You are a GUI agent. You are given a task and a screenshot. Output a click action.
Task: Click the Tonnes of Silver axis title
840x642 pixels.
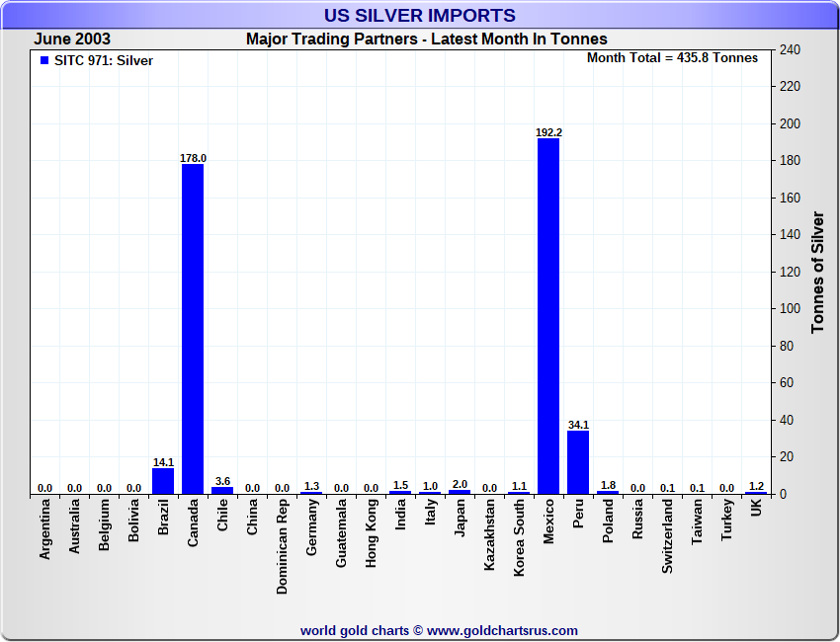coord(817,272)
